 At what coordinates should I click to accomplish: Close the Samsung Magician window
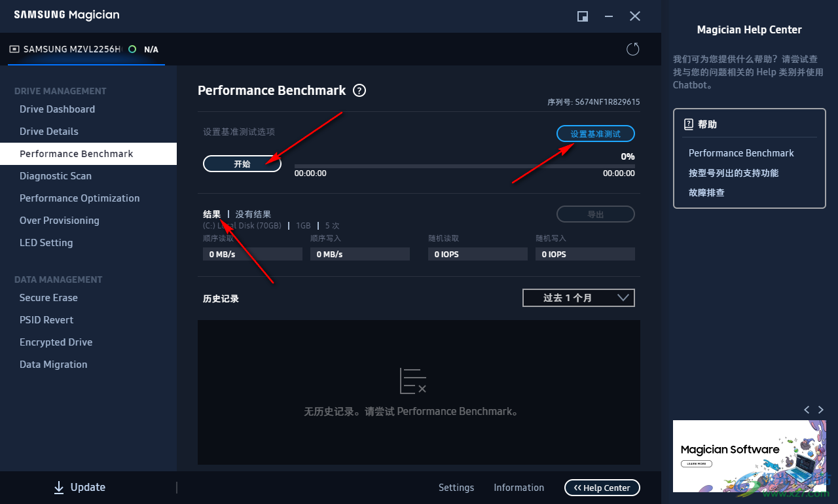click(x=635, y=16)
